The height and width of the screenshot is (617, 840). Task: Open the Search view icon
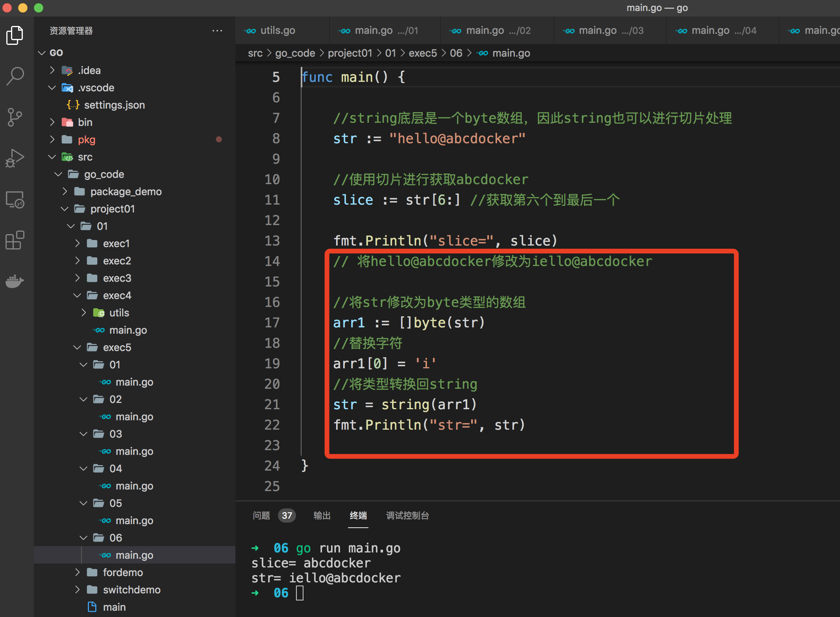click(x=15, y=76)
